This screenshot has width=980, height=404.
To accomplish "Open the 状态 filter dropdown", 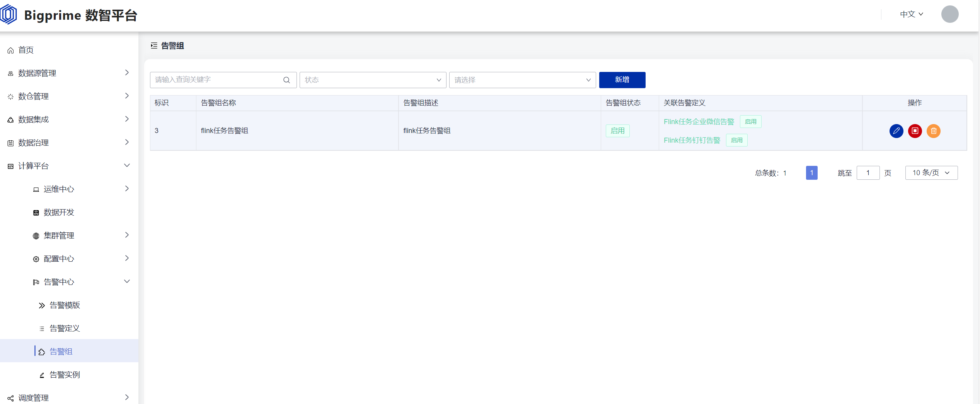I will point(373,80).
